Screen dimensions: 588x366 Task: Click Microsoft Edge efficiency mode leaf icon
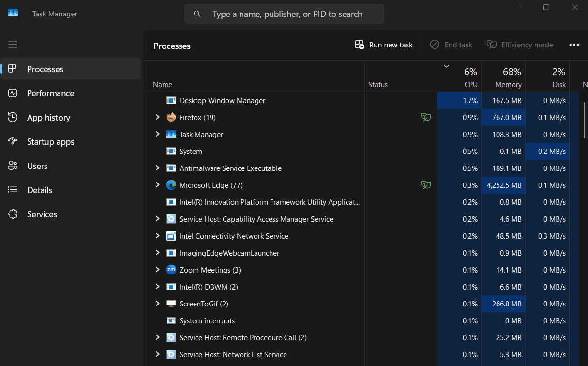pyautogui.click(x=425, y=185)
